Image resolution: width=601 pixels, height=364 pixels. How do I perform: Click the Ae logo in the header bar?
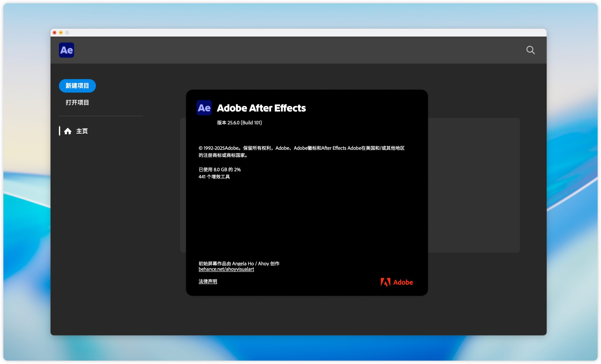pos(66,50)
